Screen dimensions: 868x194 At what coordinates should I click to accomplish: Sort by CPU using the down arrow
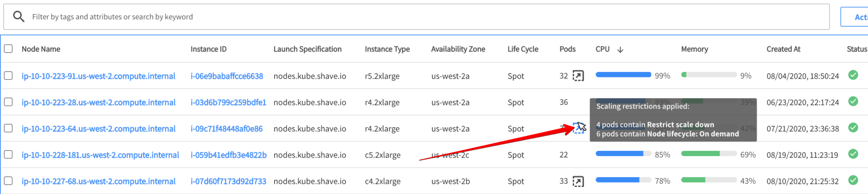pos(620,50)
